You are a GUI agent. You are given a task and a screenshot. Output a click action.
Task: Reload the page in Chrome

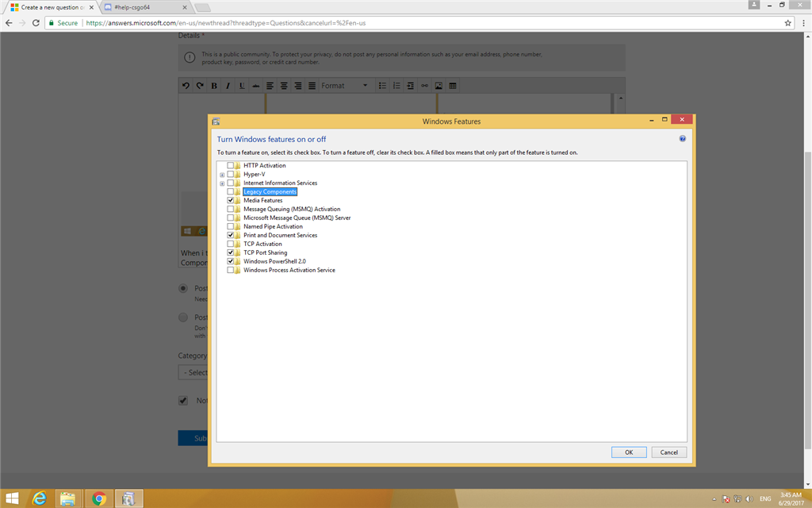(36, 23)
